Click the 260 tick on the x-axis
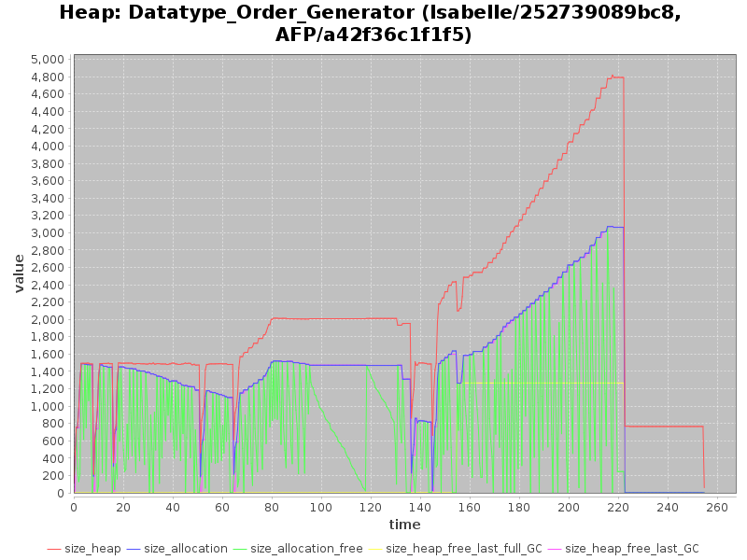The image size is (747, 560). pyautogui.click(x=717, y=507)
